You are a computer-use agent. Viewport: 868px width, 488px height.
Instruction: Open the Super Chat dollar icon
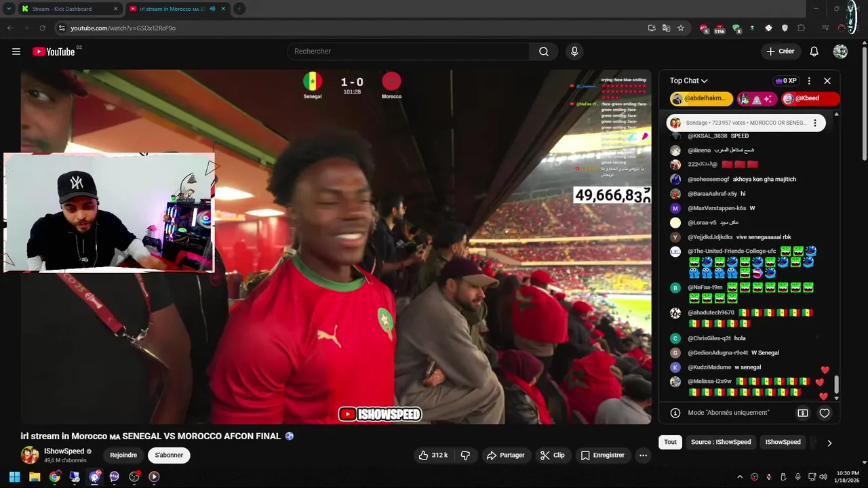[803, 413]
